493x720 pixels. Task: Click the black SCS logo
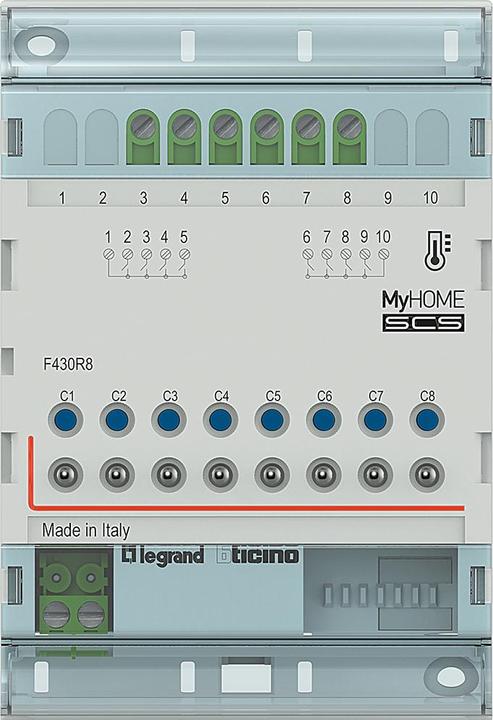click(x=423, y=323)
